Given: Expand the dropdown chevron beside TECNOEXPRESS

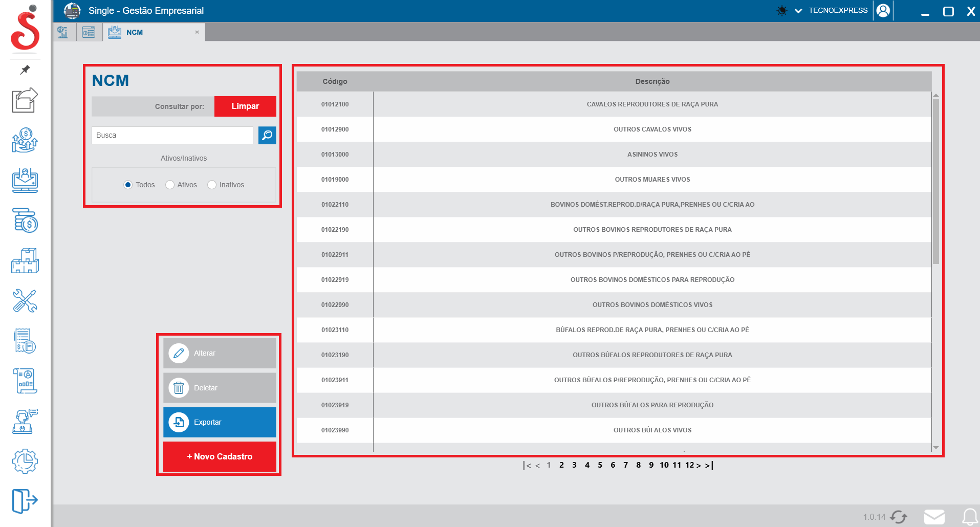Looking at the screenshot, I should click(x=798, y=11).
